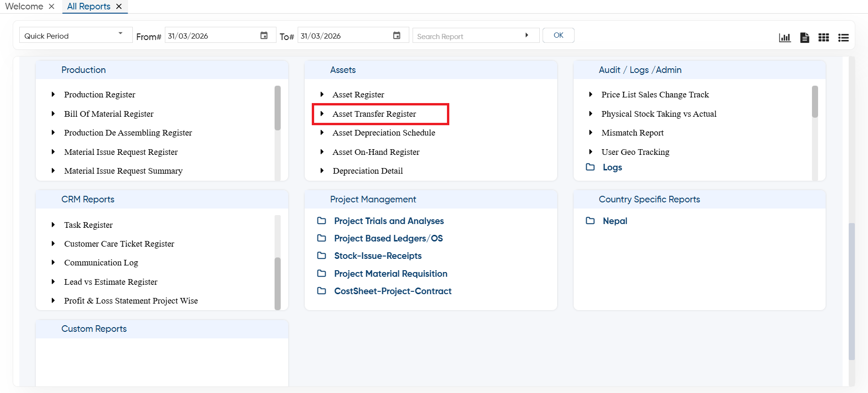Open Customer Care Ticket Register report
Screen dimensions: 868x393
point(119,244)
